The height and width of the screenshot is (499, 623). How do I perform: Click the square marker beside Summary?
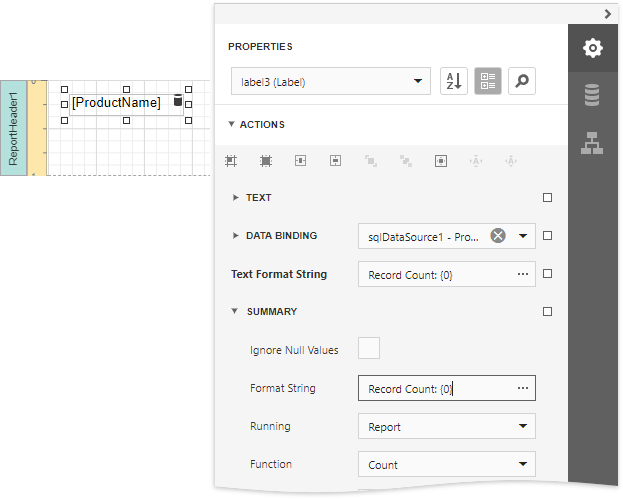547,312
